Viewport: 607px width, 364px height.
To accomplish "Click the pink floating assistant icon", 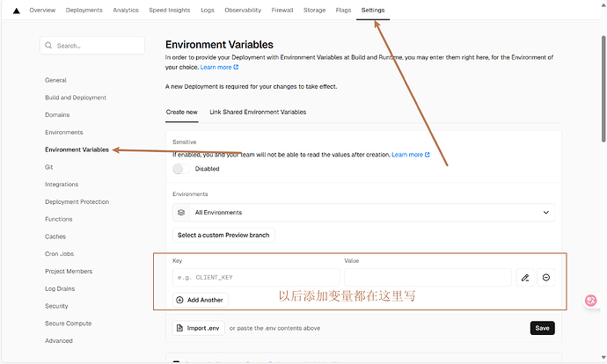I will point(591,301).
